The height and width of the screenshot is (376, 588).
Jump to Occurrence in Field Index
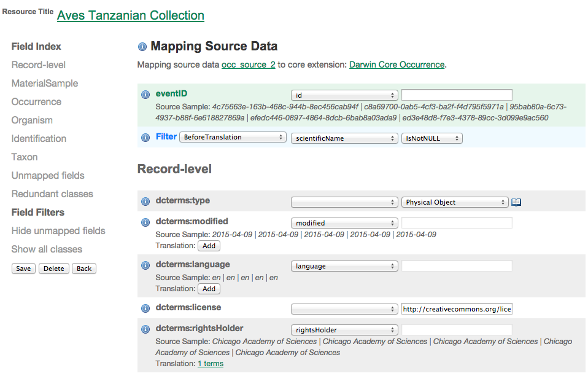click(36, 102)
